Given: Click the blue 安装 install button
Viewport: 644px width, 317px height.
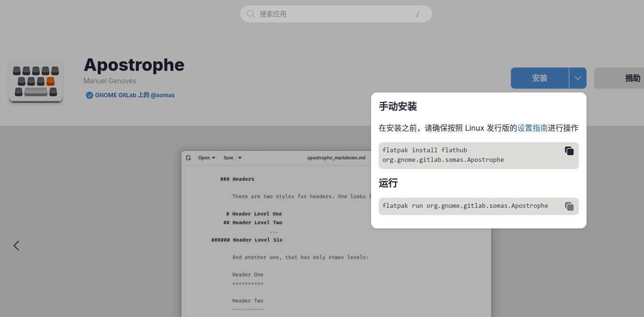Looking at the screenshot, I should (540, 78).
